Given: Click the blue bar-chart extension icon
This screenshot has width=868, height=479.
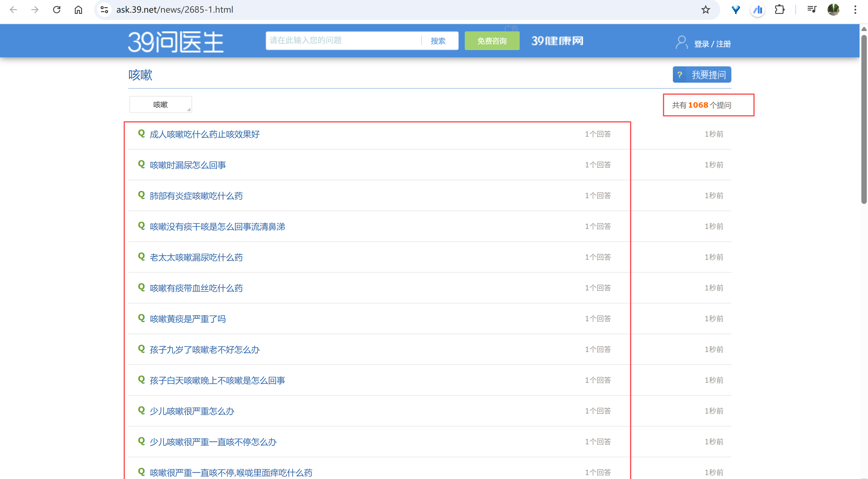Looking at the screenshot, I should [x=758, y=10].
